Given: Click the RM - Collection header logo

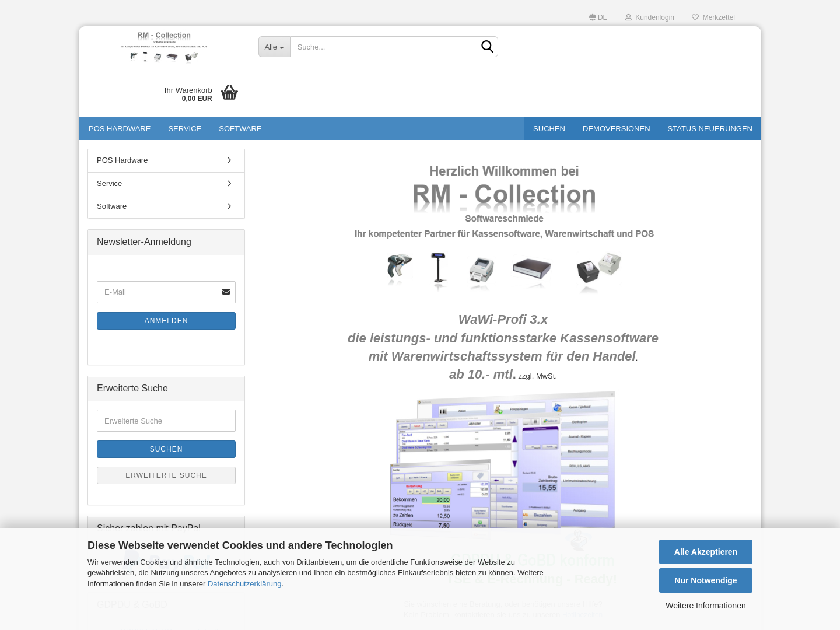Looking at the screenshot, I should coord(164,48).
